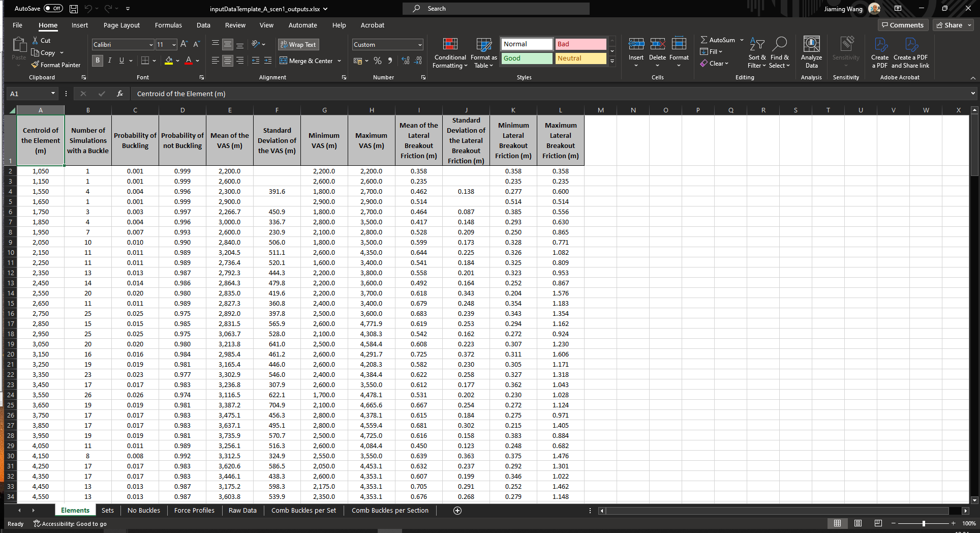This screenshot has height=533, width=980.
Task: Open the font name Calibri dropdown
Action: [x=151, y=45]
